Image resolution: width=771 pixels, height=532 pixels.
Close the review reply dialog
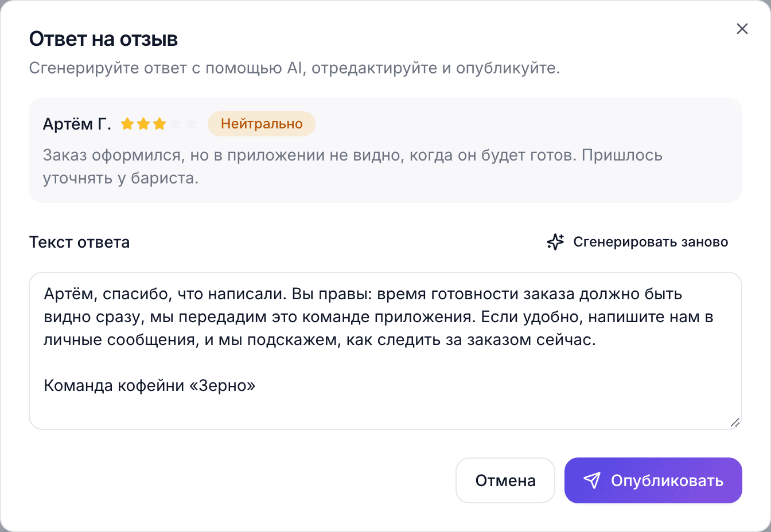click(742, 29)
